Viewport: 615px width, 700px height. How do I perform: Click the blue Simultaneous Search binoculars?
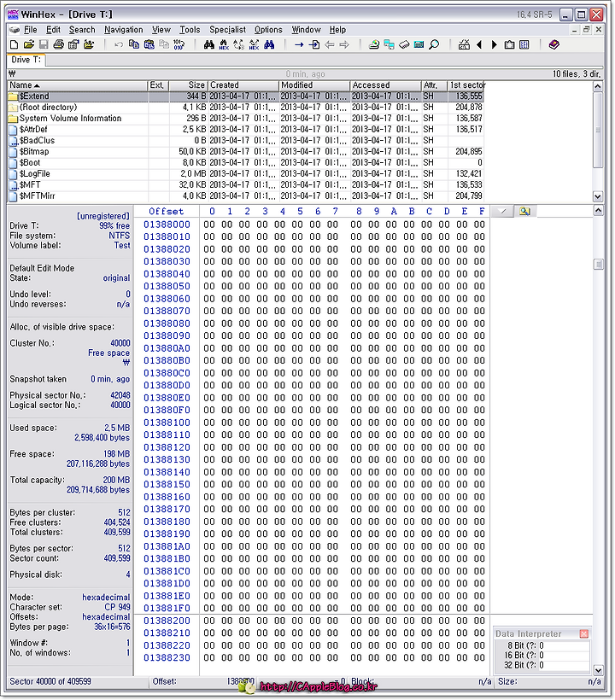[269, 44]
